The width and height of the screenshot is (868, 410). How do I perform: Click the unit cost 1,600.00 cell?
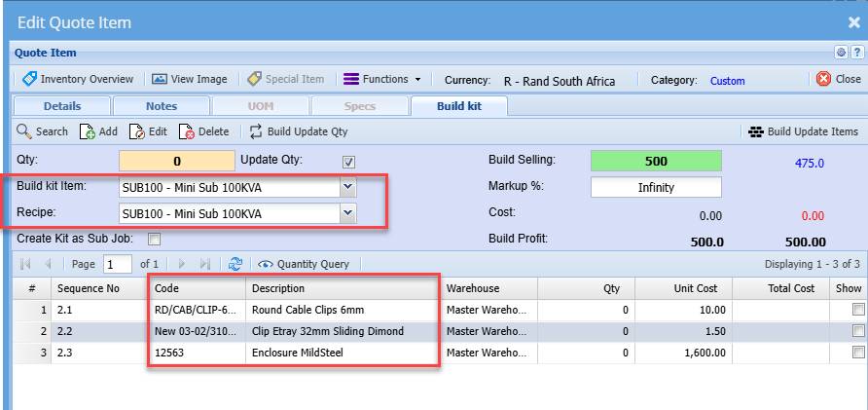click(x=684, y=353)
